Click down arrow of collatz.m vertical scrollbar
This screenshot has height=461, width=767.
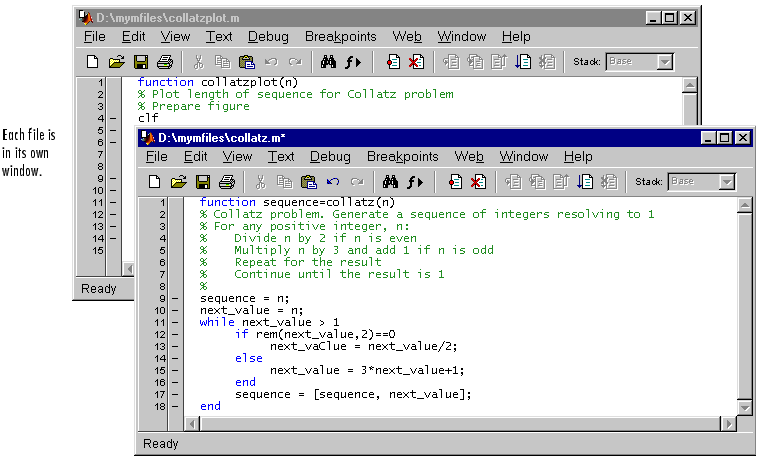pyautogui.click(x=744, y=408)
